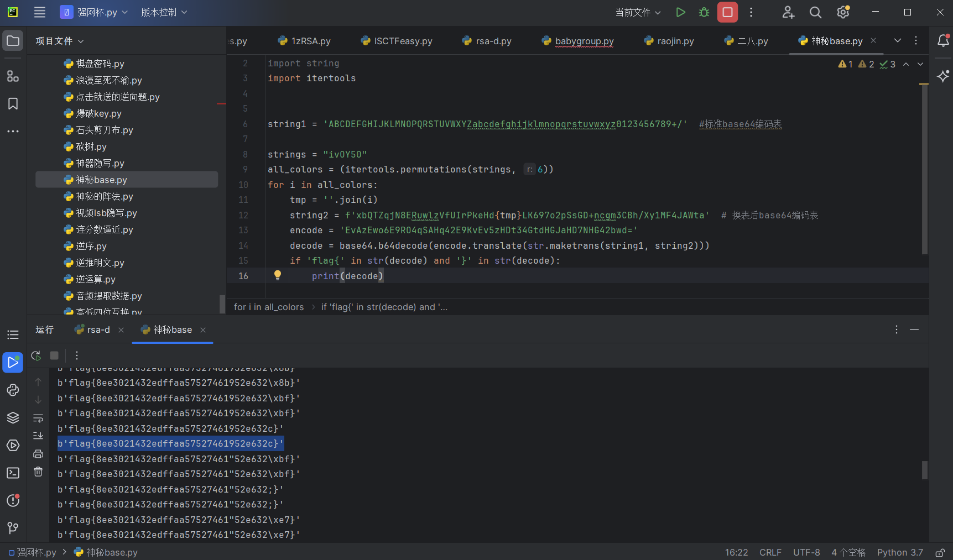953x560 pixels.
Task: Expand the 项目文件 view dropdown
Action: click(x=60, y=41)
